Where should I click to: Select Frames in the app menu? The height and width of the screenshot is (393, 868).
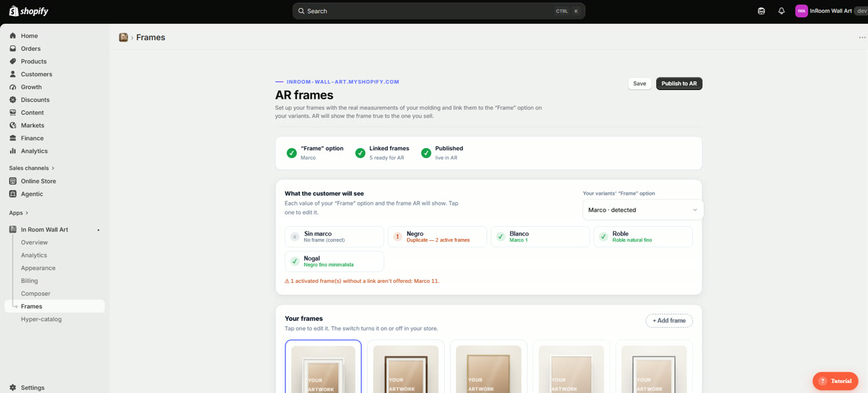55,306
